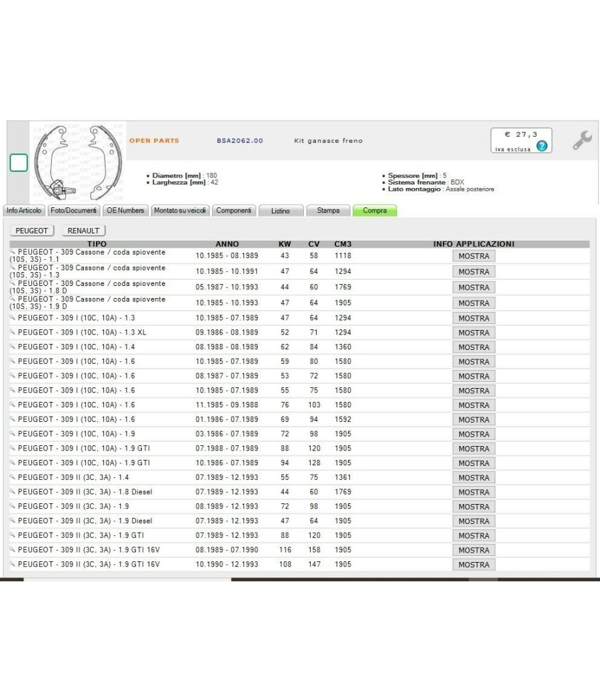The image size is (600, 700).
Task: Click magnifier icon beside 309 II 1.8 Diesel
Action: pyautogui.click(x=13, y=491)
